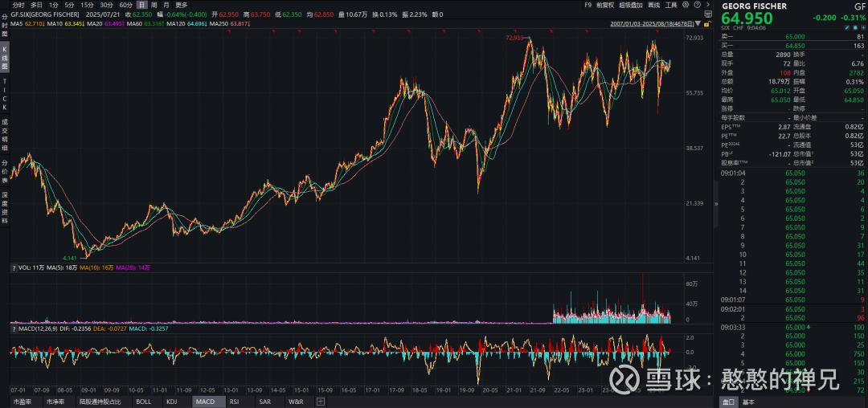Screen dimensions: 868x408
Task: Click the keyboard panel icon below toolbar
Action: pos(708,14)
